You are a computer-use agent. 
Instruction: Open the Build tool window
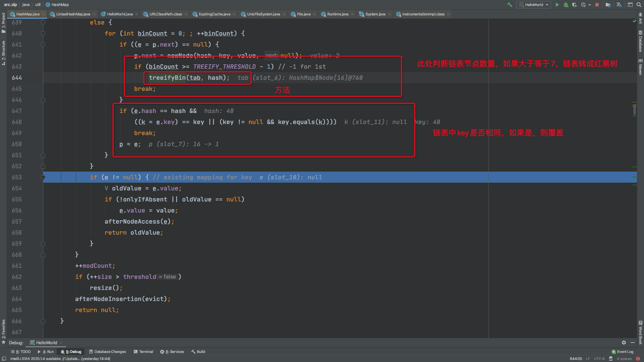[x=198, y=352]
